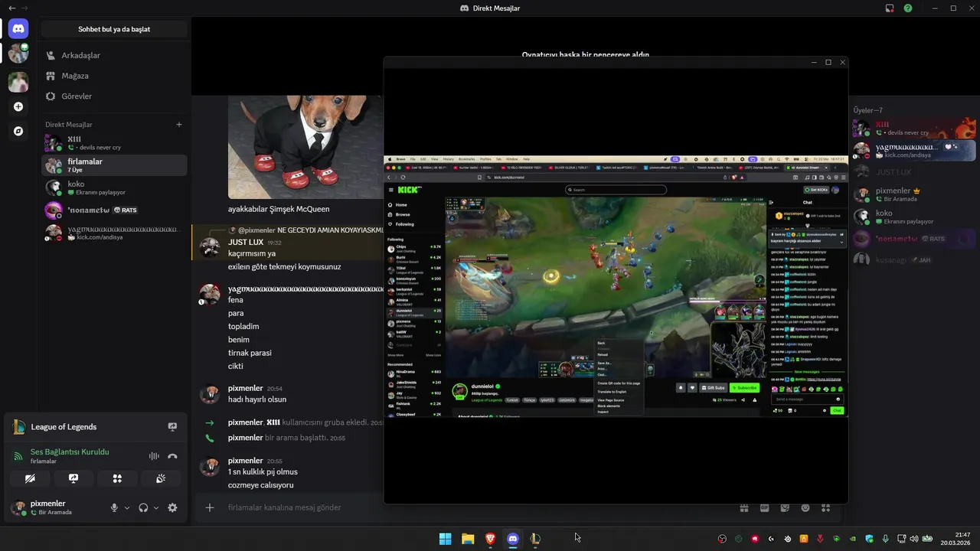Send a gift via the gift icon
The height and width of the screenshot is (551, 980).
[x=743, y=507]
